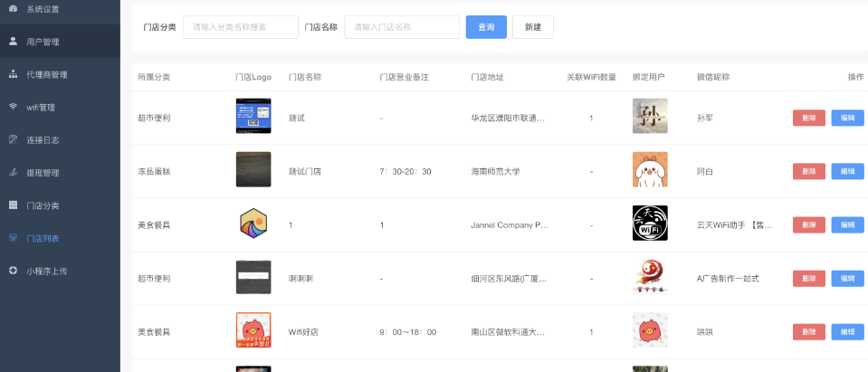Click the blue 查询 button
Image resolution: width=868 pixels, height=372 pixels.
[486, 26]
